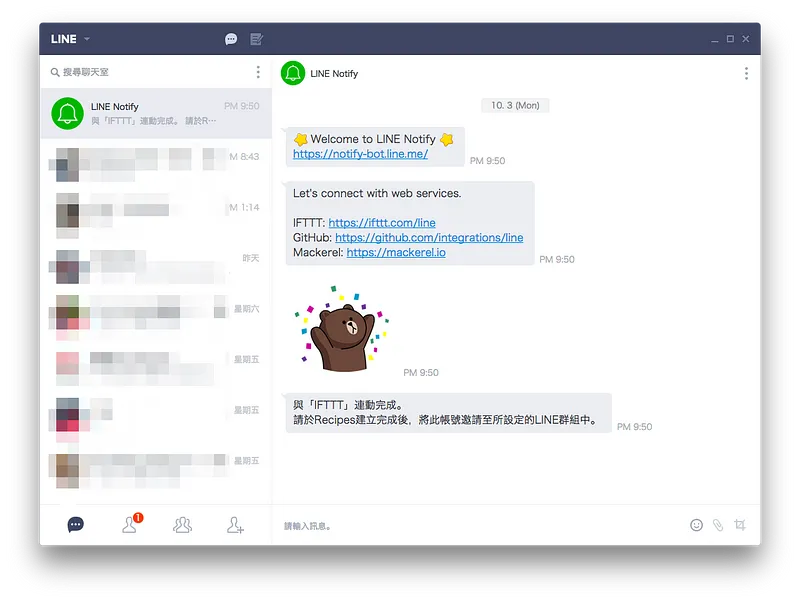800x602 pixels.
Task: Select the chat dated 昨天
Action: click(x=156, y=265)
